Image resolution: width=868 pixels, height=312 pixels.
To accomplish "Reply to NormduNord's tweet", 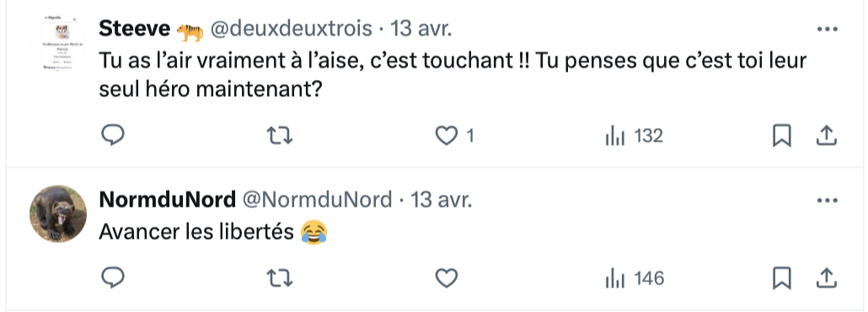I will click(x=113, y=278).
